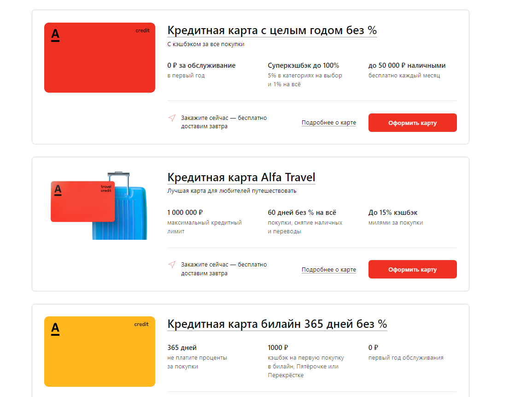Click Alfa logo on red credit card image
Screen dimensions: 532x397
click(x=55, y=36)
